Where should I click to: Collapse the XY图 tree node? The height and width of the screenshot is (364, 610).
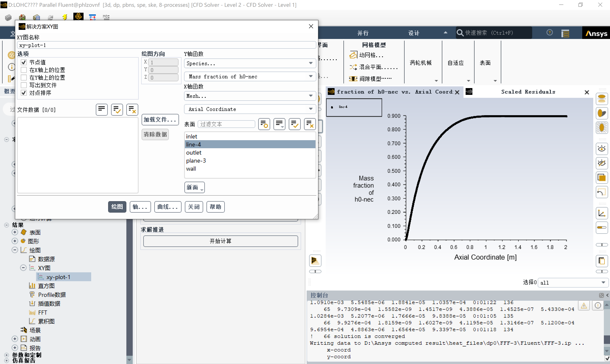[x=23, y=268]
